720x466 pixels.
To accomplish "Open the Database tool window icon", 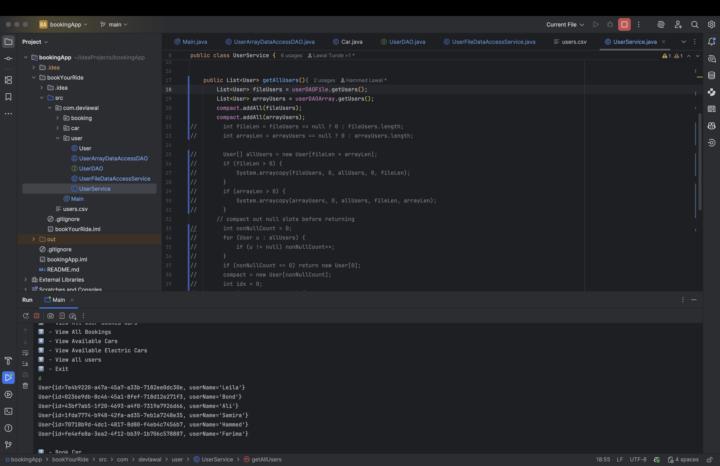I will coord(711,75).
